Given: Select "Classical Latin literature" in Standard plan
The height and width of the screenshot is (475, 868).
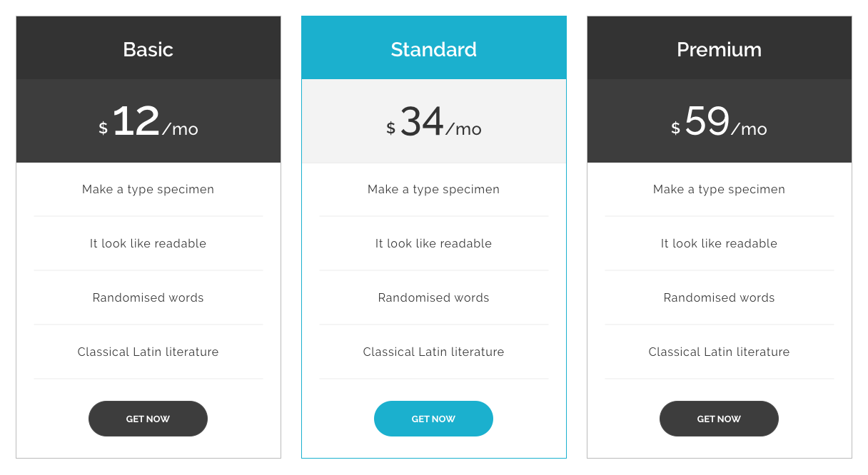Looking at the screenshot, I should pyautogui.click(x=434, y=352).
